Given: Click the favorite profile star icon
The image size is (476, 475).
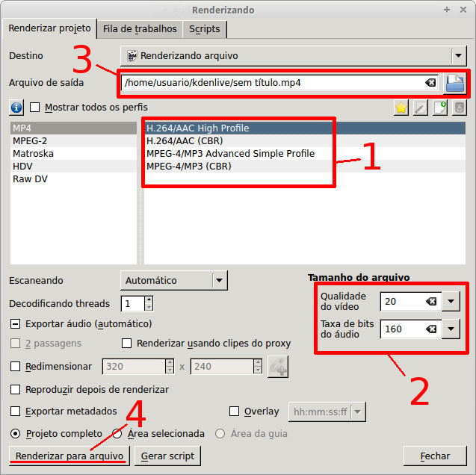Looking at the screenshot, I should pyautogui.click(x=401, y=108).
